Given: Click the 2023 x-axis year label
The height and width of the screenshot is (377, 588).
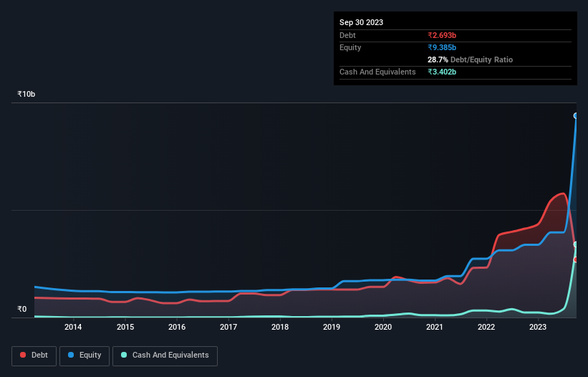Looking at the screenshot, I should coord(538,327).
